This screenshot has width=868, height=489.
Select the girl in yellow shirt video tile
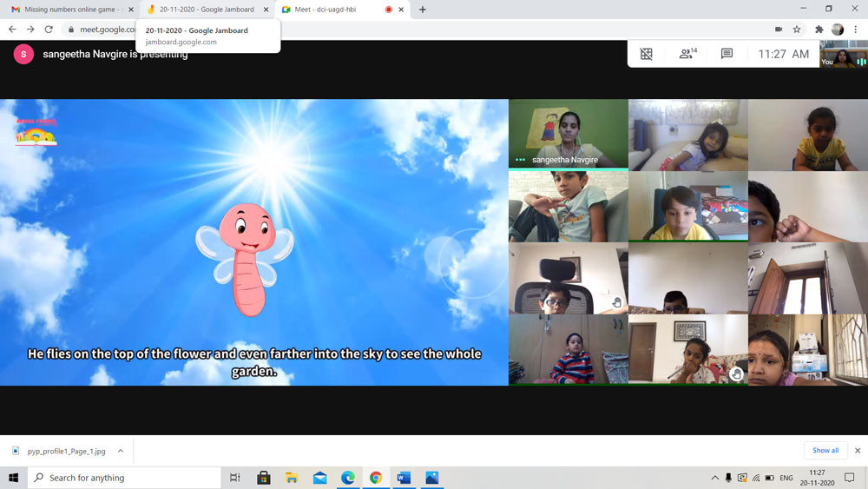point(808,135)
